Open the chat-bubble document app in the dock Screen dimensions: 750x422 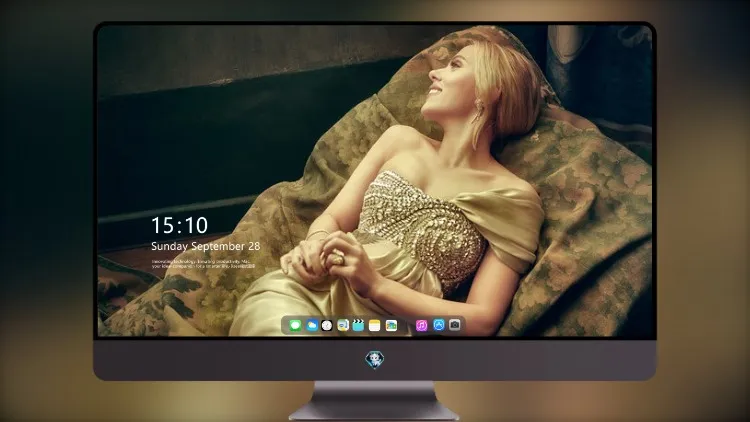343,326
